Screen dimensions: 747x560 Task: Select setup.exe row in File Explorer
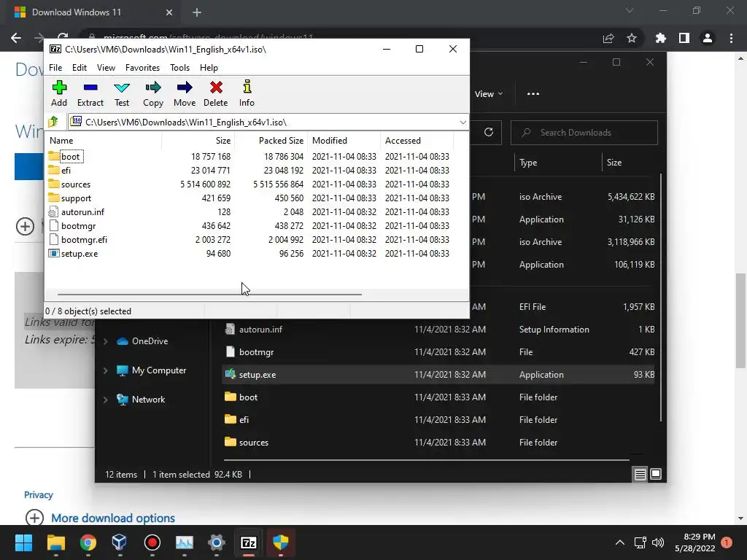pyautogui.click(x=438, y=375)
